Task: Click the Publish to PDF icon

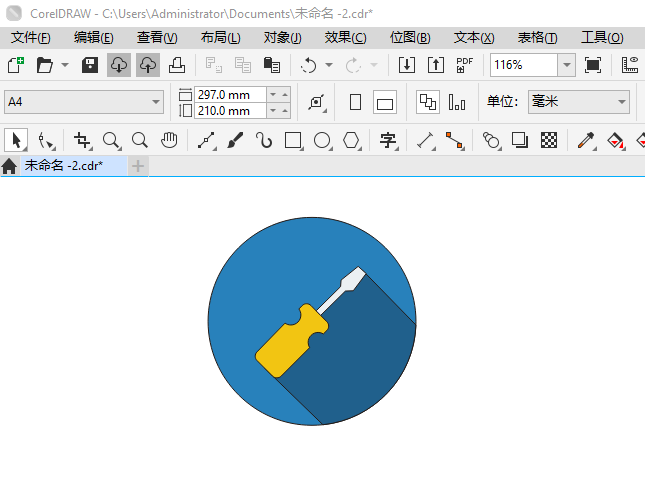Action: click(465, 65)
